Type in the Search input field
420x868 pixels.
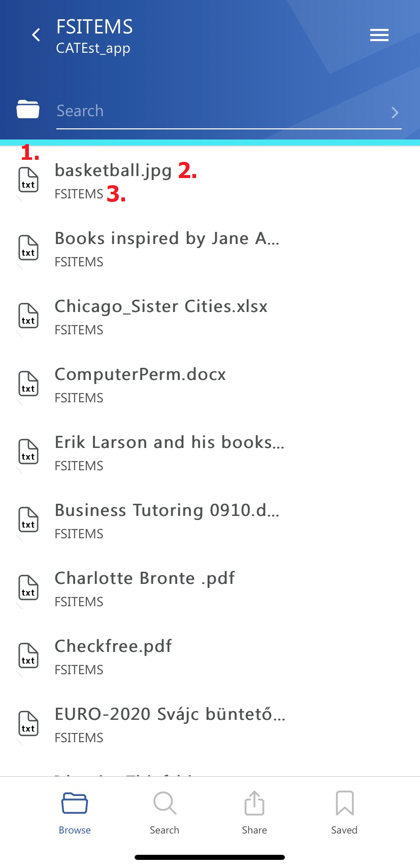click(x=218, y=111)
